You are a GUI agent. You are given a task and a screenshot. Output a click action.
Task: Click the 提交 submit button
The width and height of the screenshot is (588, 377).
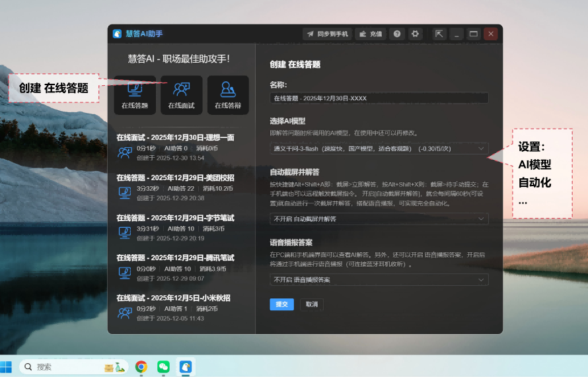click(x=281, y=304)
